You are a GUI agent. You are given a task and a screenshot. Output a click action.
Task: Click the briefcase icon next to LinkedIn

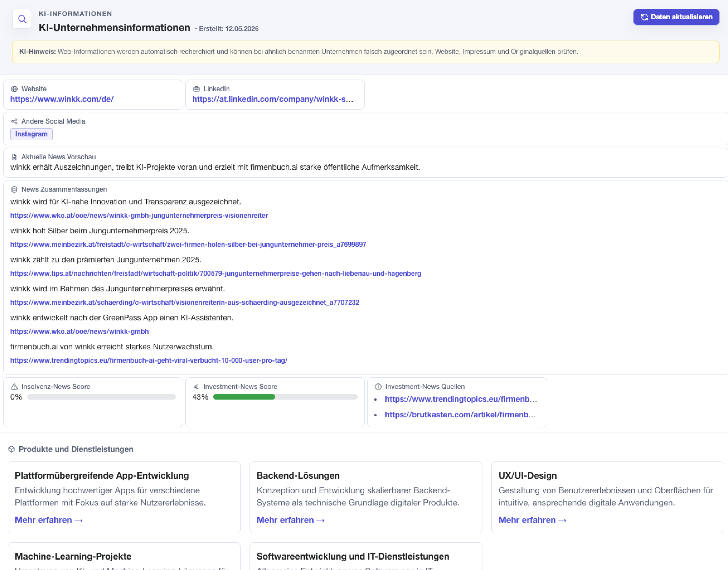click(x=196, y=89)
